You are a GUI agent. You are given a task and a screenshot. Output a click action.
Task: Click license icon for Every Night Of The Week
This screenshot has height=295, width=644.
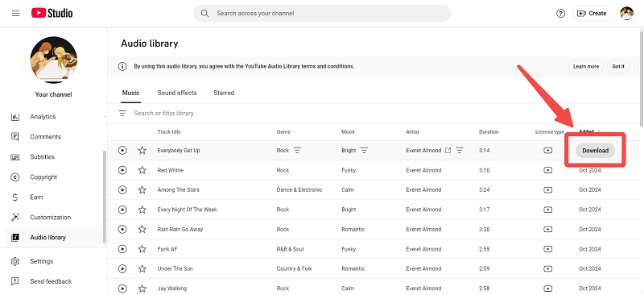[x=547, y=210]
